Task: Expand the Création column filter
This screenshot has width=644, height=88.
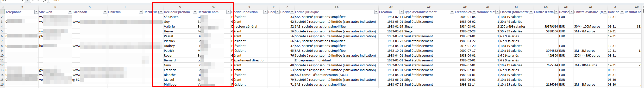Action: (401, 12)
